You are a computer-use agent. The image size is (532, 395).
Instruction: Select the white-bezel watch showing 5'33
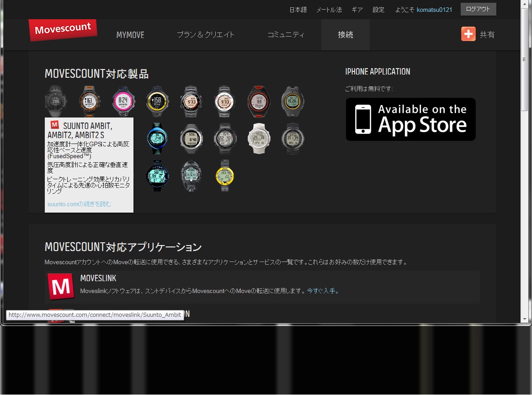pyautogui.click(x=225, y=101)
